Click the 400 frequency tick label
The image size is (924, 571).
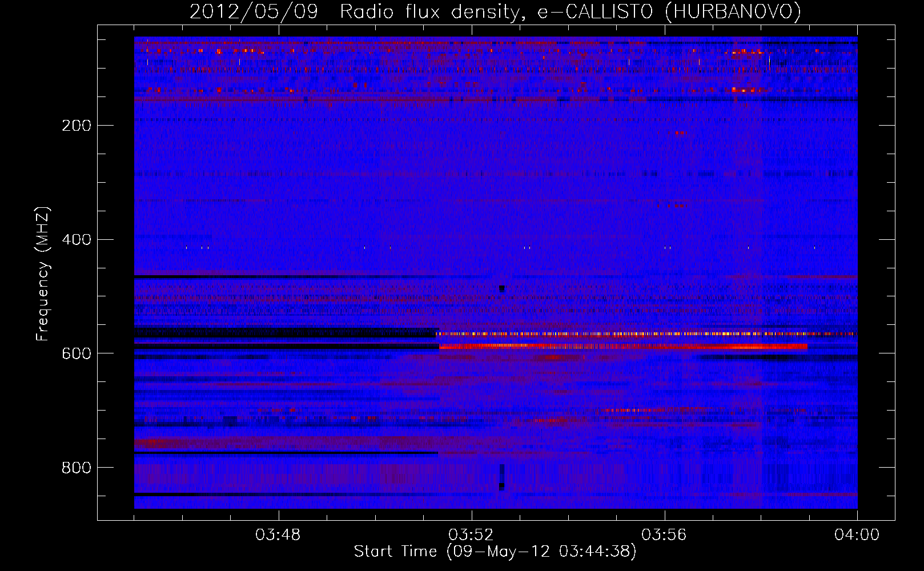(x=76, y=240)
